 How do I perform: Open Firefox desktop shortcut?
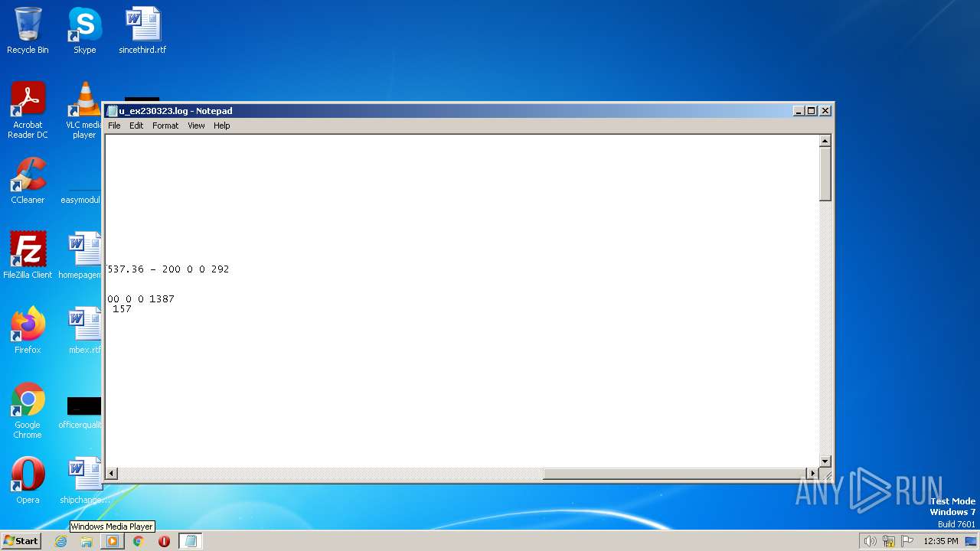(28, 330)
